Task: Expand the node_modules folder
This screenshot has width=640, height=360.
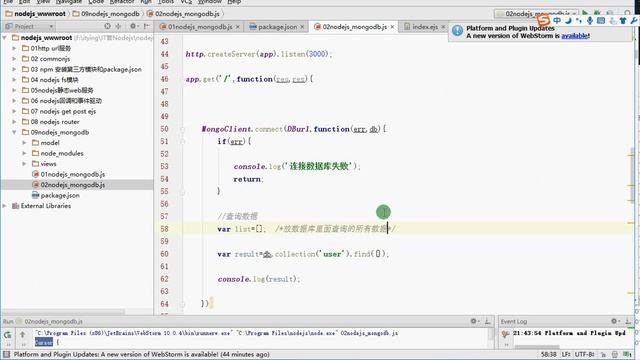Action: point(24,153)
